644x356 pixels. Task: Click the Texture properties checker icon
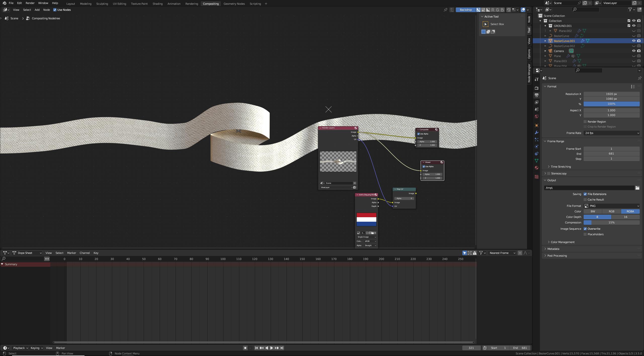pyautogui.click(x=537, y=177)
